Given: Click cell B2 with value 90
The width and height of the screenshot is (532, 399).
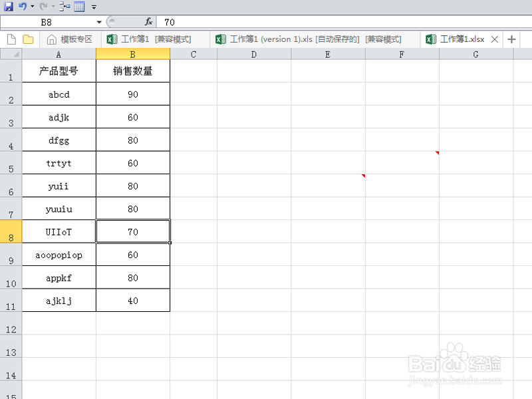Looking at the screenshot, I should tap(133, 94).
